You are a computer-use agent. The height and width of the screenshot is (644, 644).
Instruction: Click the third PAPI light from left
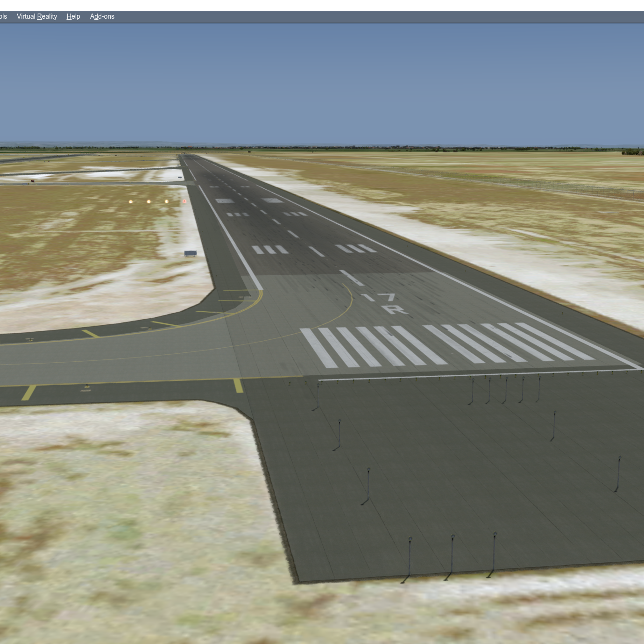click(x=167, y=201)
